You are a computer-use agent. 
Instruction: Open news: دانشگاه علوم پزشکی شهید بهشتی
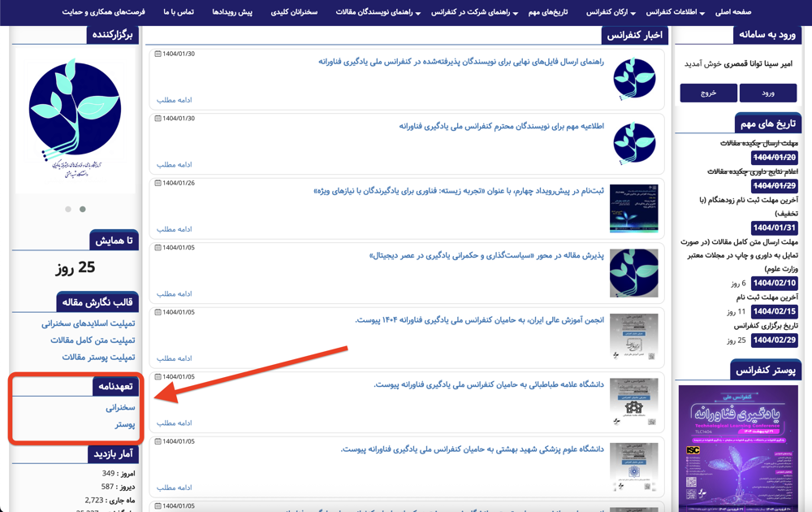coord(473,449)
